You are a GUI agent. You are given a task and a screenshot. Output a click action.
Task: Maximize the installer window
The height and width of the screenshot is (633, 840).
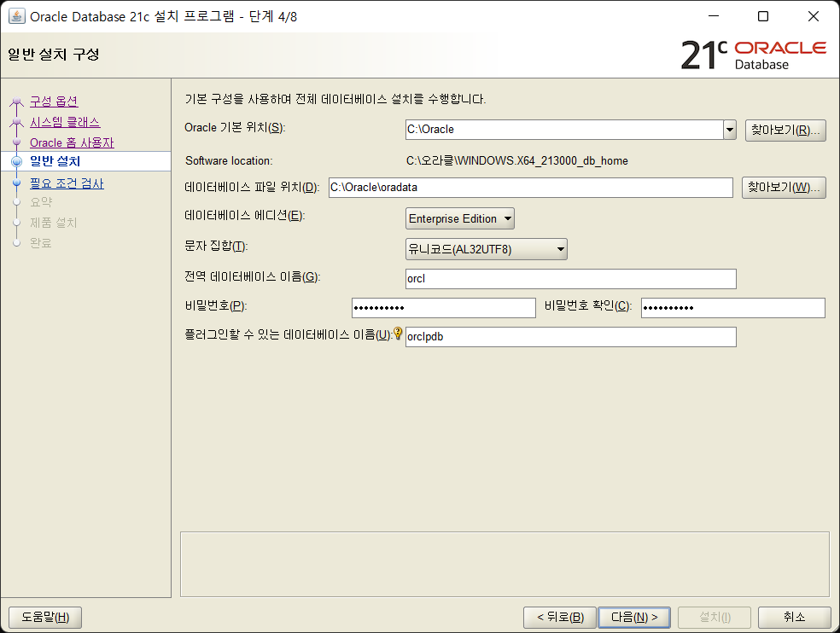pos(763,16)
